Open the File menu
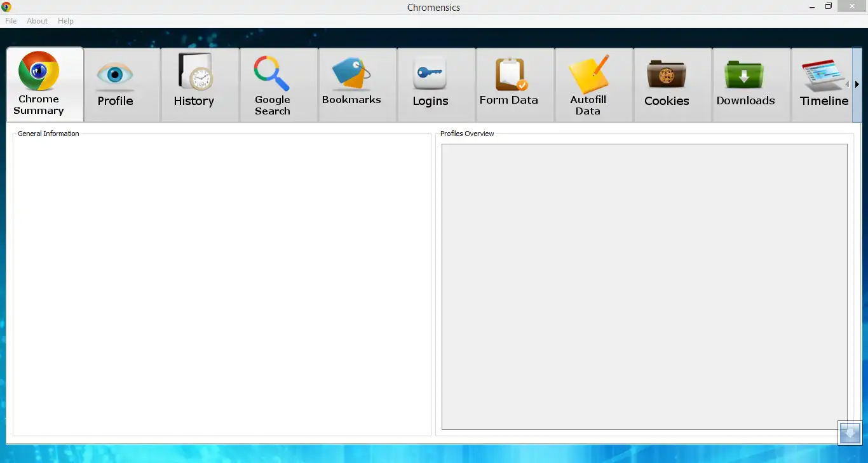The width and height of the screenshot is (868, 463). (x=11, y=21)
